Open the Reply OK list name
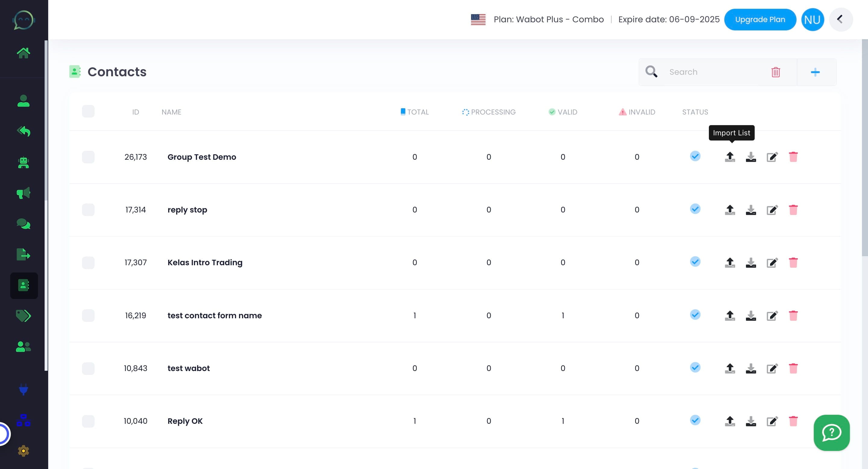Screen dimensions: 868x469 click(x=185, y=421)
